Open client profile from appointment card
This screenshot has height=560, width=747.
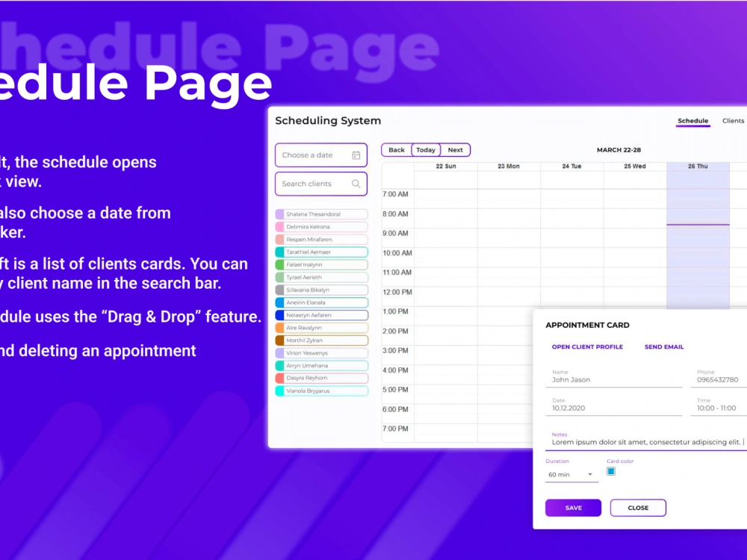coord(587,347)
